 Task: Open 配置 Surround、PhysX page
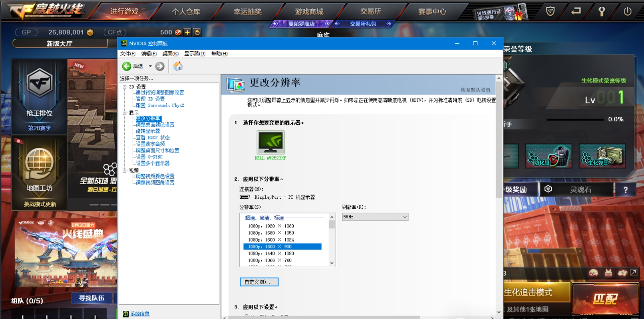click(x=160, y=106)
